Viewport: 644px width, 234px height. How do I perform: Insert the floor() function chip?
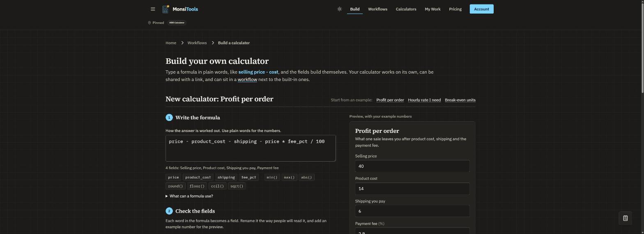click(x=197, y=186)
